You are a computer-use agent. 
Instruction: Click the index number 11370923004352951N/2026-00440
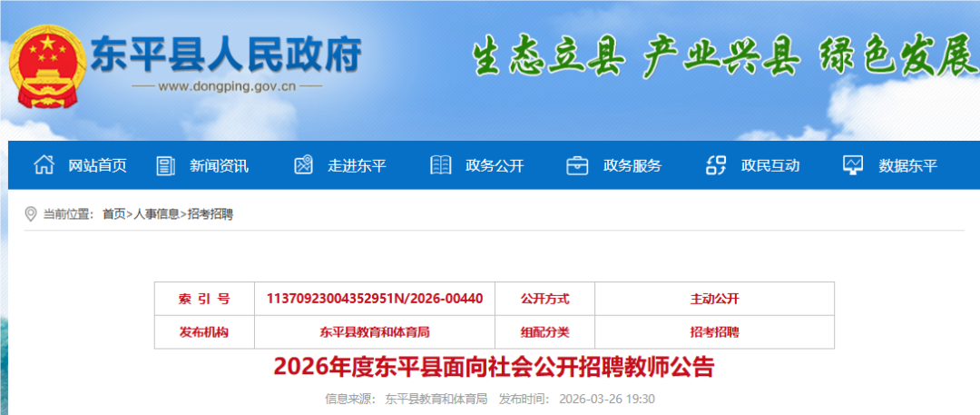[x=374, y=298]
